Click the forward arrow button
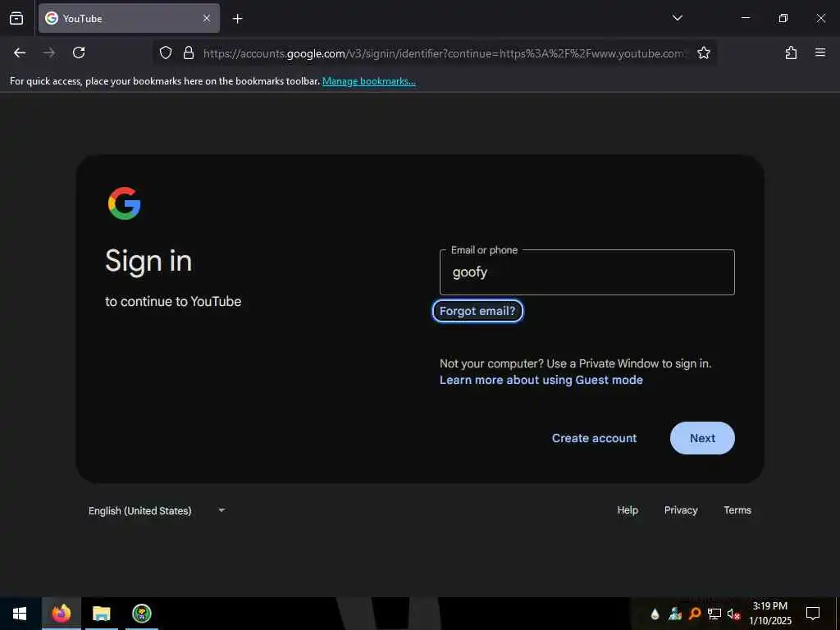Image resolution: width=840 pixels, height=630 pixels. (x=49, y=52)
